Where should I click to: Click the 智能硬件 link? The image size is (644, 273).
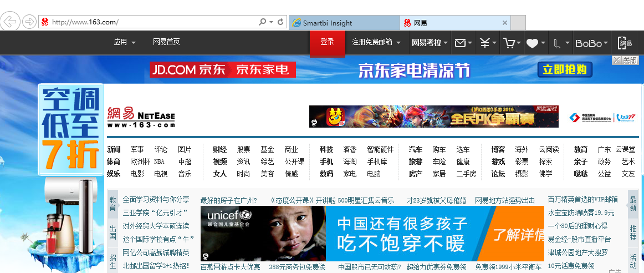coord(380,150)
